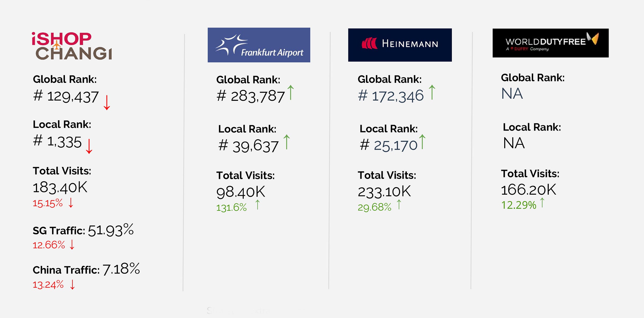Click green up arrow next to 131.6%

[x=258, y=205]
